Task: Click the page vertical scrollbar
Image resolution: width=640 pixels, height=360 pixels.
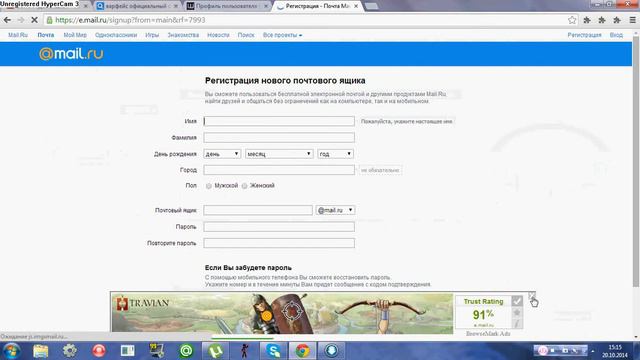Action: [636, 162]
